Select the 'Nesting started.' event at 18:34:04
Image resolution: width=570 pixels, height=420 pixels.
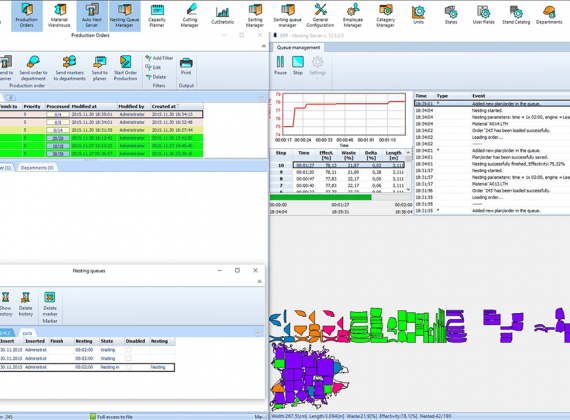[x=492, y=110]
